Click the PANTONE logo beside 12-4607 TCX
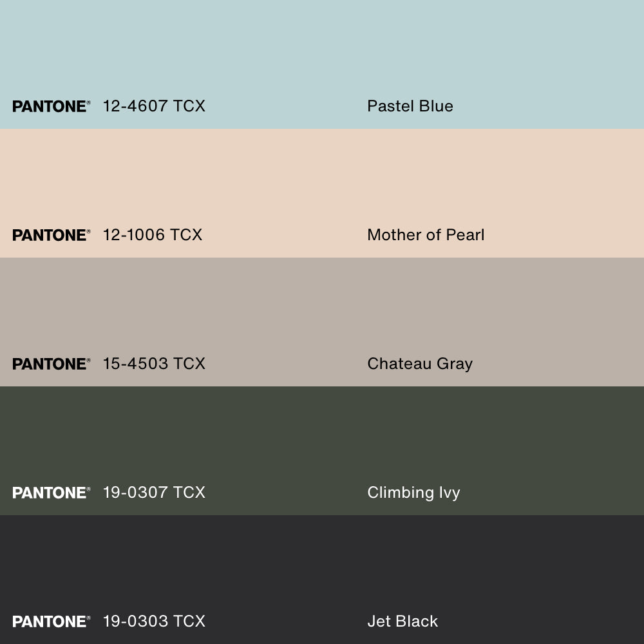This screenshot has width=644, height=644. point(52,106)
